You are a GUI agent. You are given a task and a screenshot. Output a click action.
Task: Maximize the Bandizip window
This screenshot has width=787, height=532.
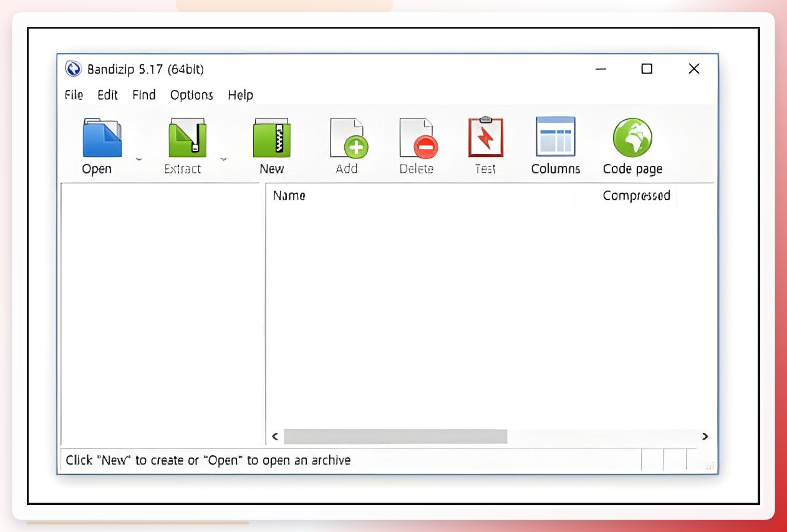(x=647, y=69)
